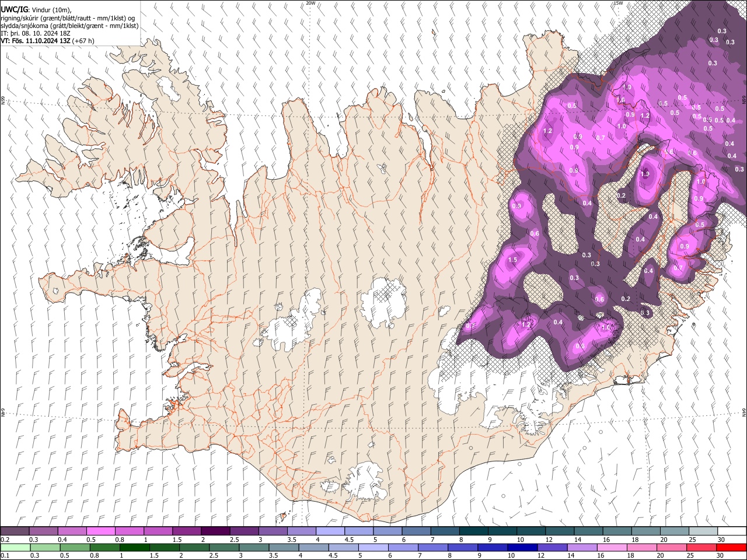Select bright red swatch at 30 in lower scale

click(732, 547)
